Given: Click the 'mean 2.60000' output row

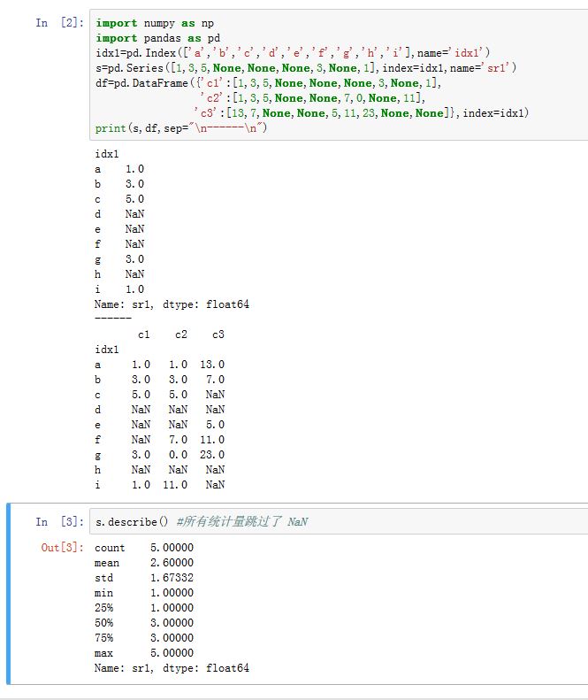Looking at the screenshot, I should [x=143, y=563].
